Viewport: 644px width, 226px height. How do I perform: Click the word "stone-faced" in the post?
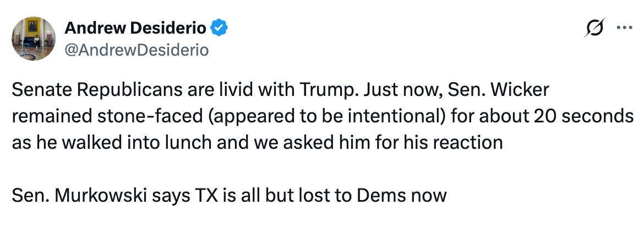point(149,116)
